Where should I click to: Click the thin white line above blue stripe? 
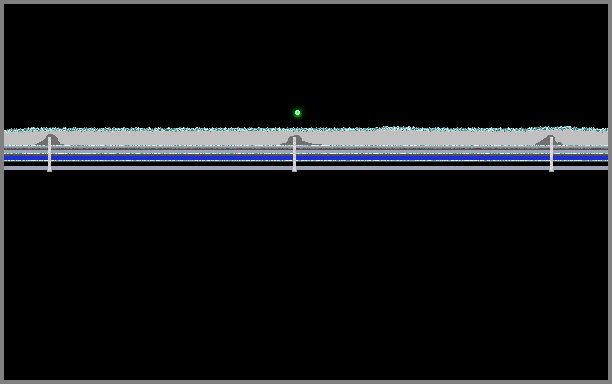[306, 153]
